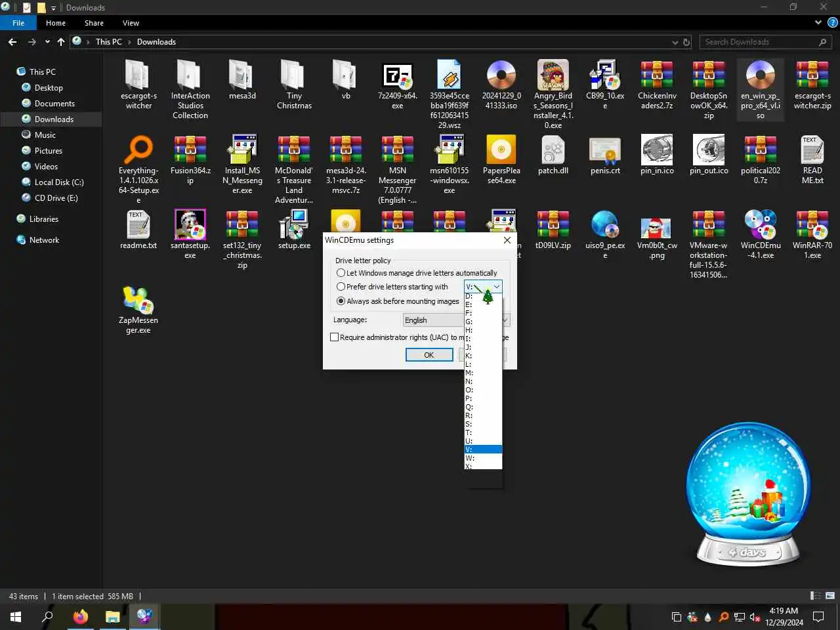Choose Let Windows manage drive letters automatically
The image size is (840, 630).
(x=341, y=273)
